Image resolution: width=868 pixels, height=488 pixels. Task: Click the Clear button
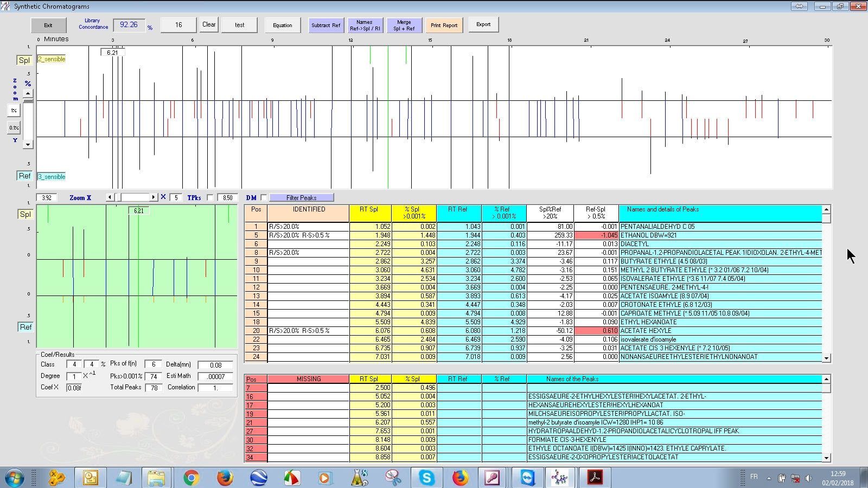pyautogui.click(x=209, y=24)
